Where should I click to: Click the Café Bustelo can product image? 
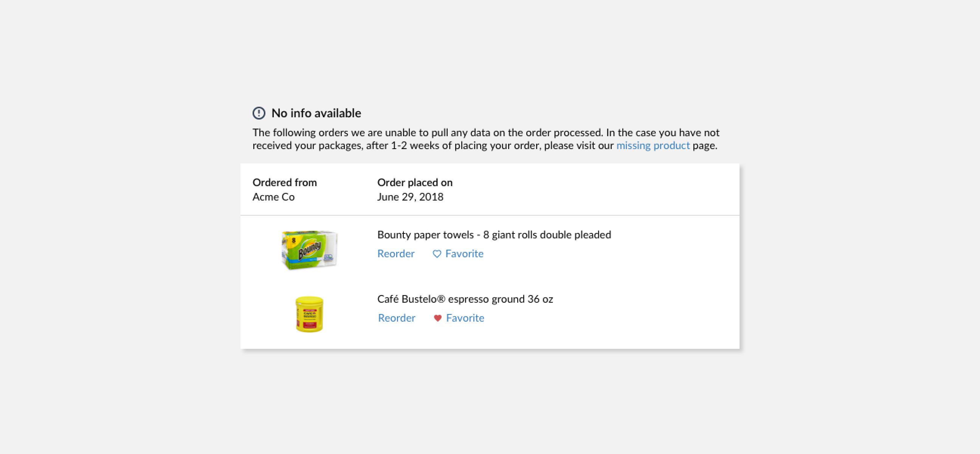point(309,314)
